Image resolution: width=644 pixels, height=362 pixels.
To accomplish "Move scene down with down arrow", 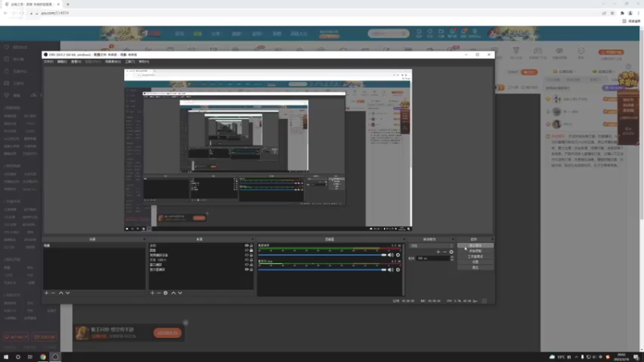I will pyautogui.click(x=68, y=293).
